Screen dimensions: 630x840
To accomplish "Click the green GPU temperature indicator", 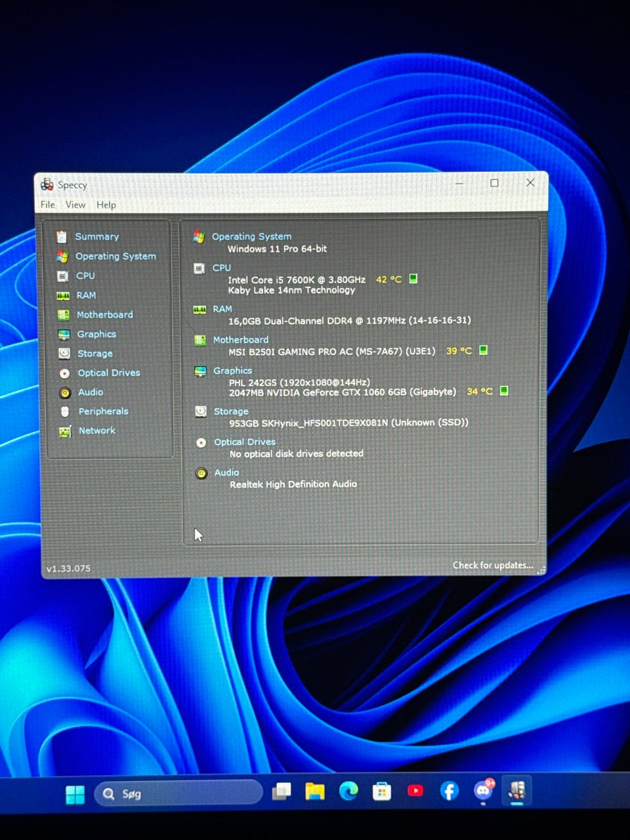I will (504, 391).
